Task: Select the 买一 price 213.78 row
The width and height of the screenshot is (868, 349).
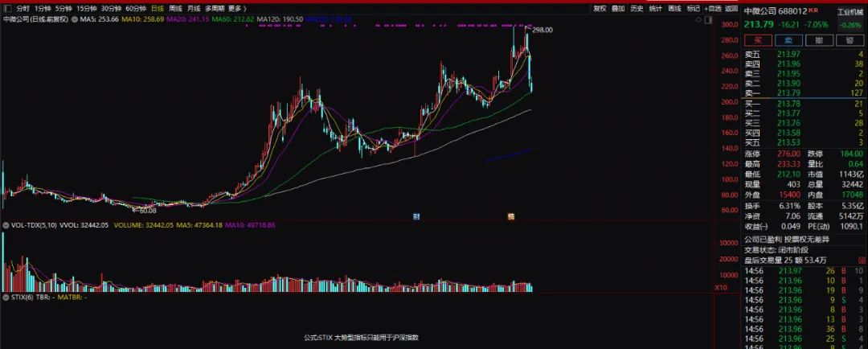Action: [803, 104]
